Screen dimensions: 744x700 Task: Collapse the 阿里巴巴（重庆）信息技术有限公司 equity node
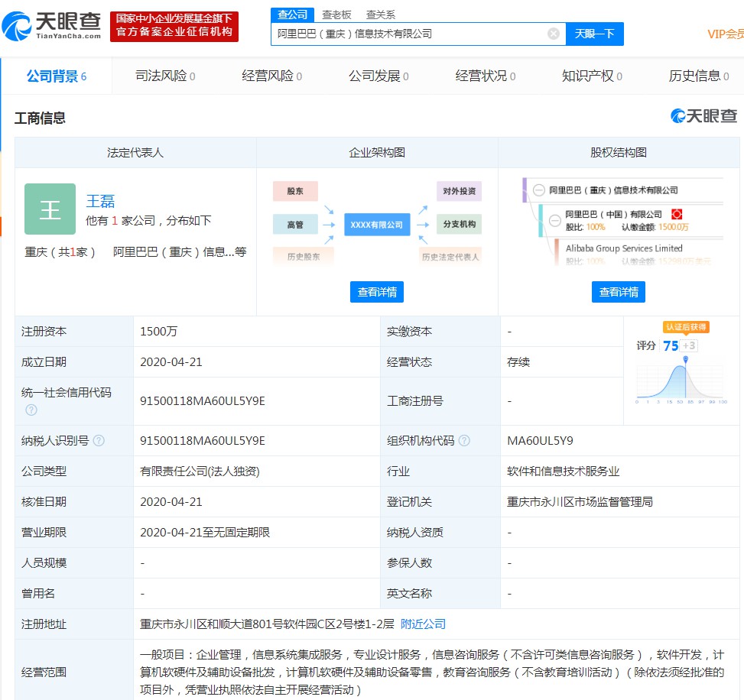(539, 190)
